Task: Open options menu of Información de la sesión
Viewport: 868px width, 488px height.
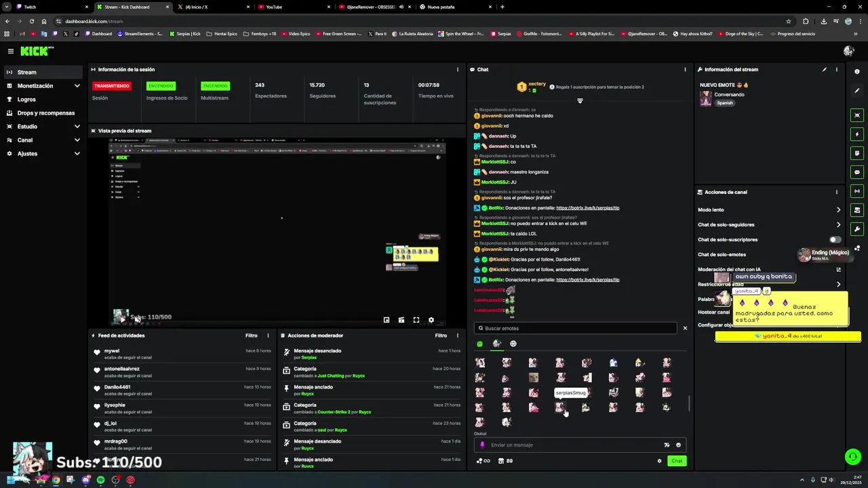Action: [x=457, y=69]
